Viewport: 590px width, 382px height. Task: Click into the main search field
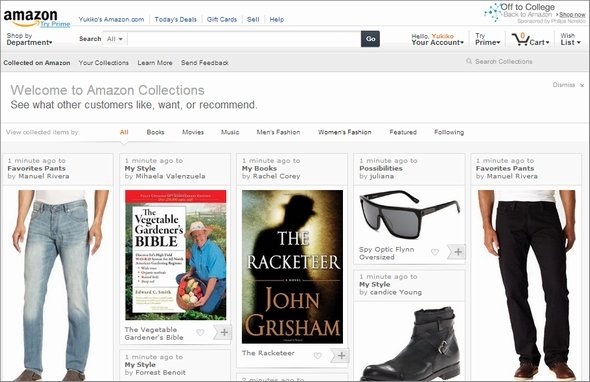pos(244,39)
